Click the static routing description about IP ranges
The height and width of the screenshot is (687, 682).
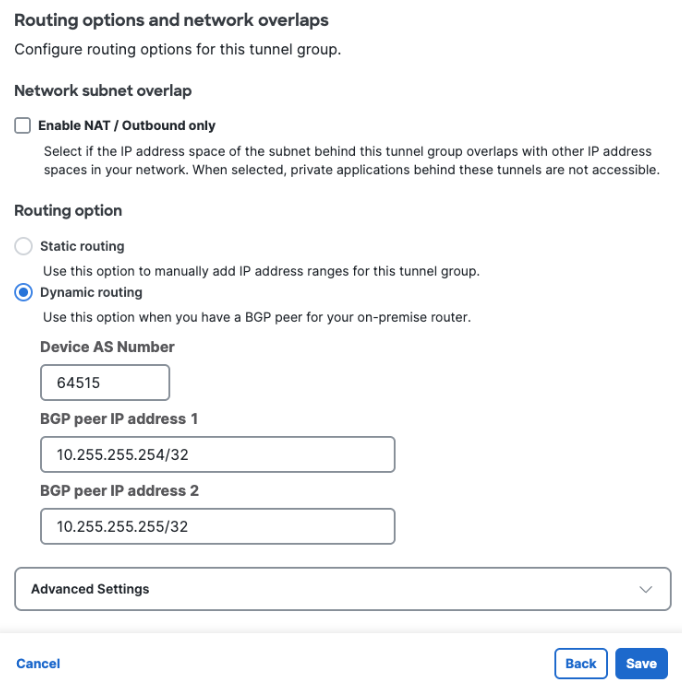click(x=261, y=271)
